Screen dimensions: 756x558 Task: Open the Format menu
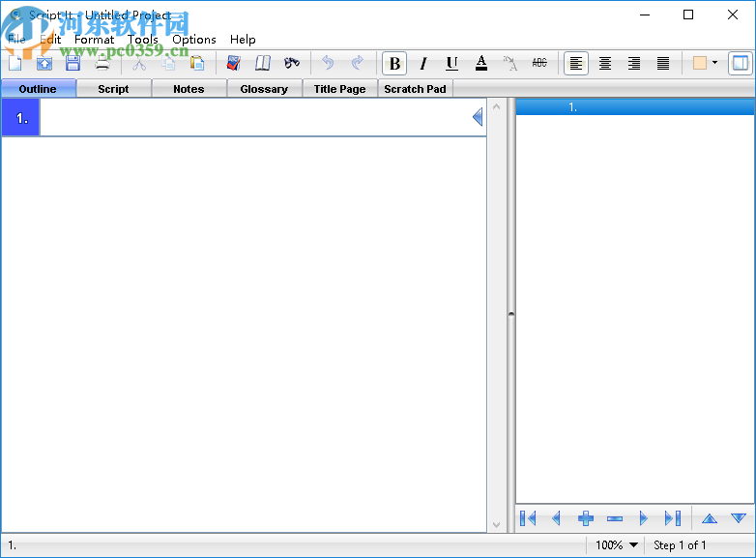pos(94,40)
